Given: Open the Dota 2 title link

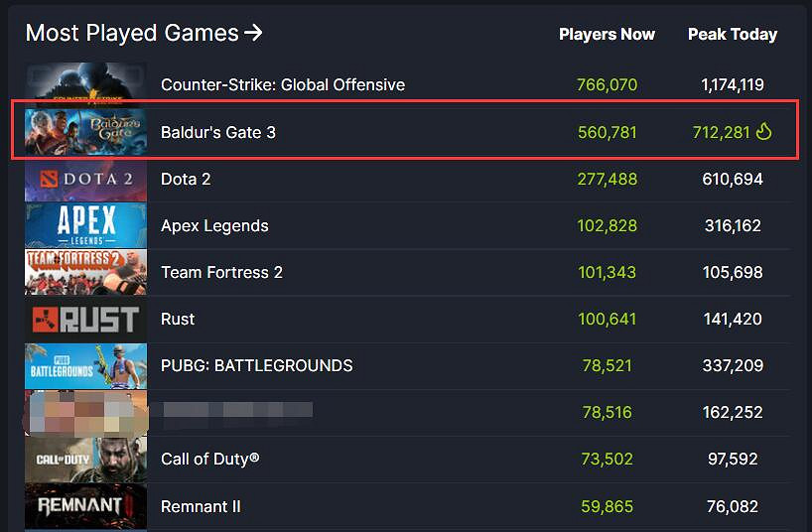Looking at the screenshot, I should 186,179.
